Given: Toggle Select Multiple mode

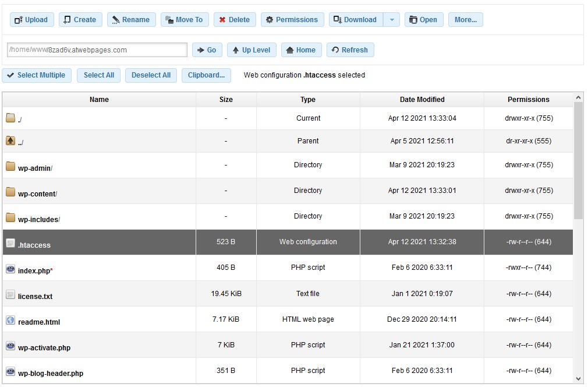Looking at the screenshot, I should (37, 75).
